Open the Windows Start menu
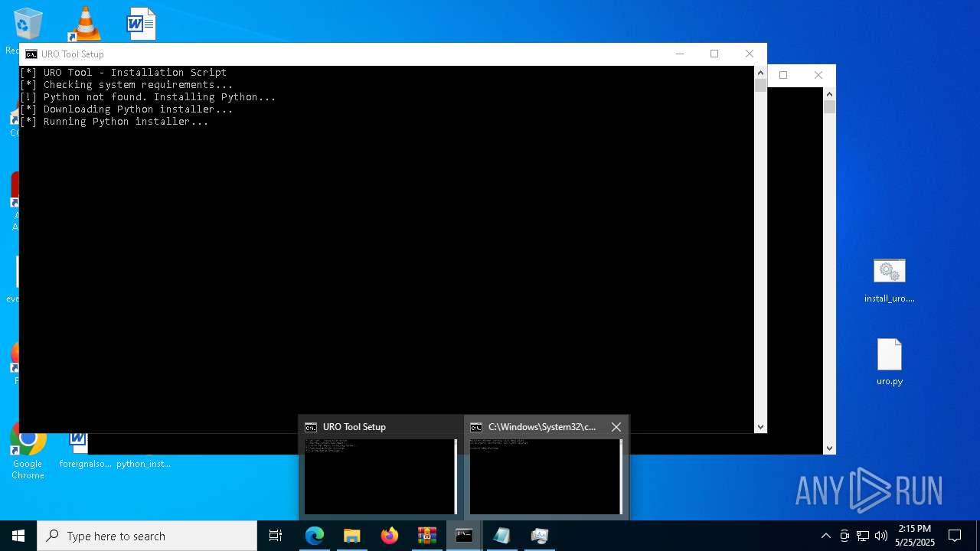Viewport: 980px width, 551px height. click(18, 536)
